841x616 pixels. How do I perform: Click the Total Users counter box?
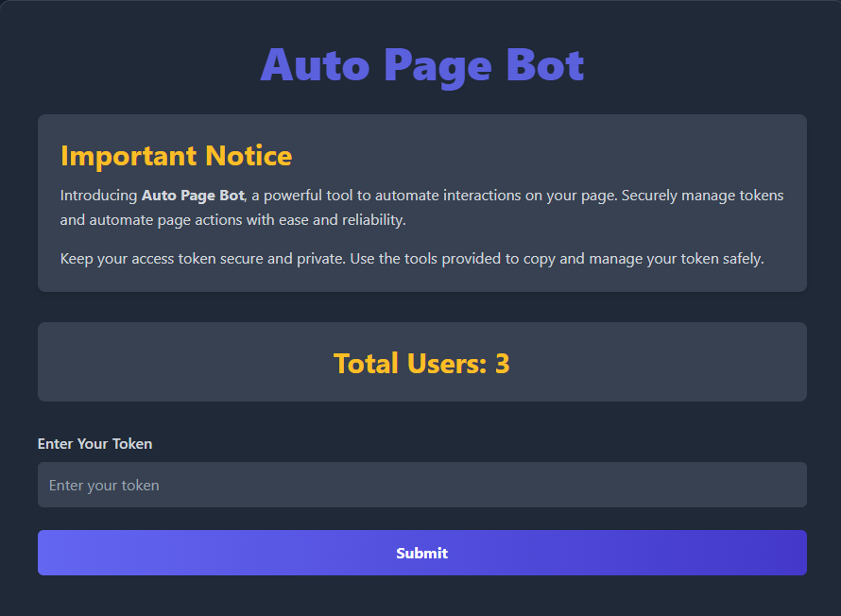421,362
